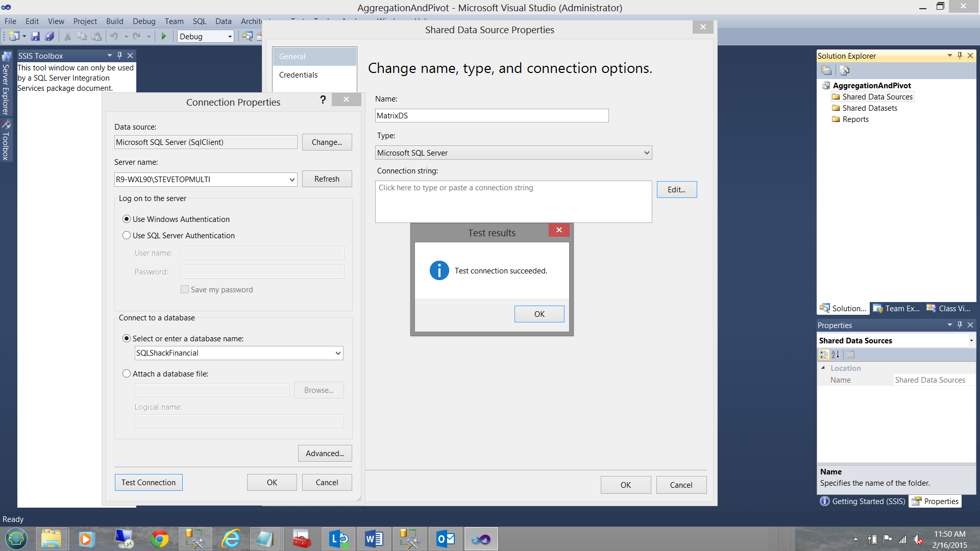This screenshot has height=551, width=980.
Task: Open the Server name dropdown
Action: point(292,180)
